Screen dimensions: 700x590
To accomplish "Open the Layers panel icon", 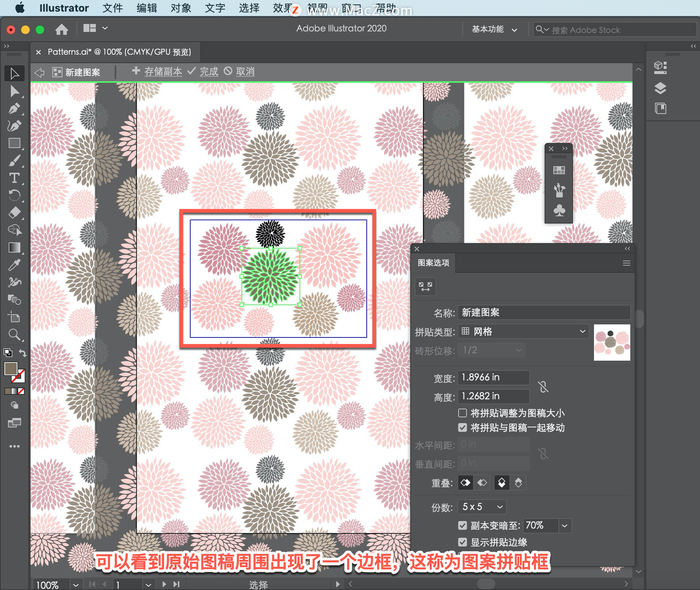I will (660, 88).
